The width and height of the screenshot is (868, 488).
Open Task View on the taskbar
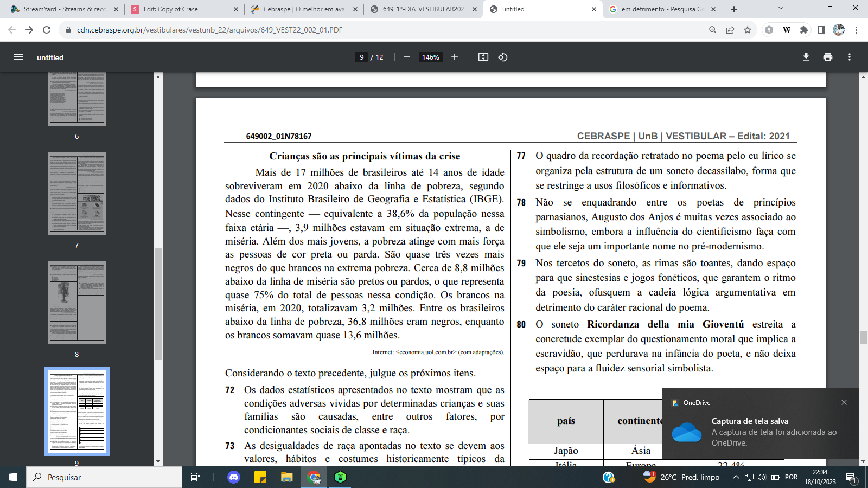(x=195, y=477)
